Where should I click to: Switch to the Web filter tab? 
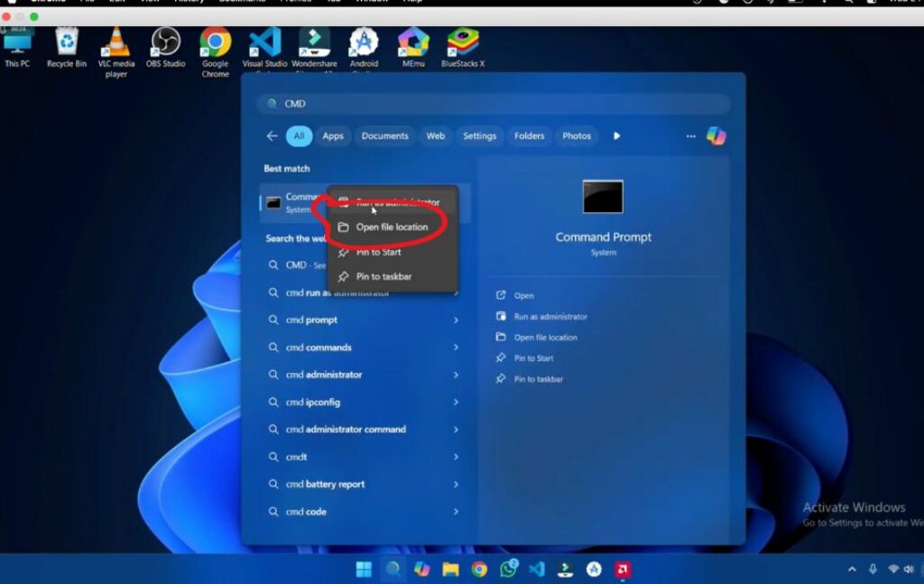436,136
